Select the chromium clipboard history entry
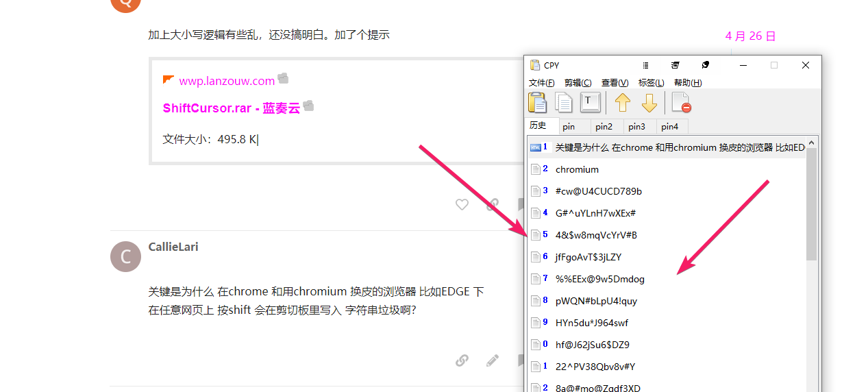 (x=577, y=169)
